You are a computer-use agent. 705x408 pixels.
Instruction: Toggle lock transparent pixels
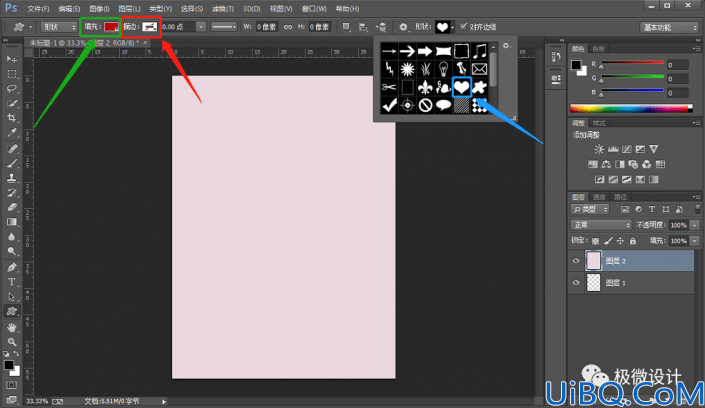(x=595, y=241)
